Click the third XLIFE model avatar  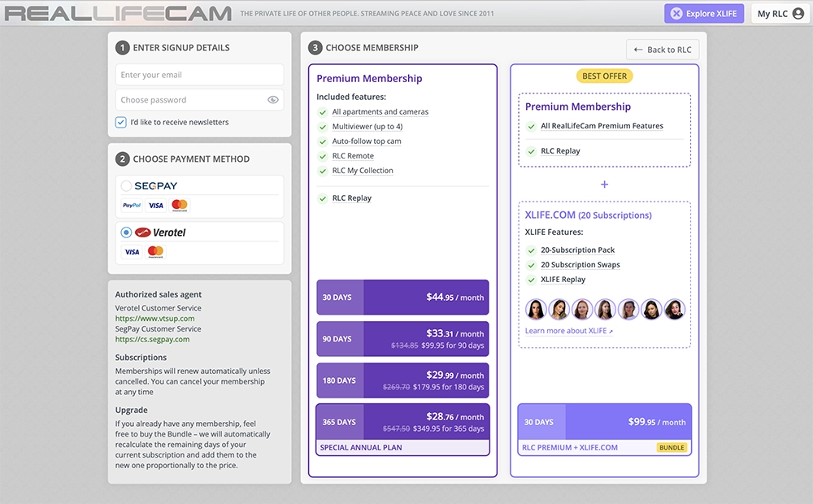click(x=582, y=310)
